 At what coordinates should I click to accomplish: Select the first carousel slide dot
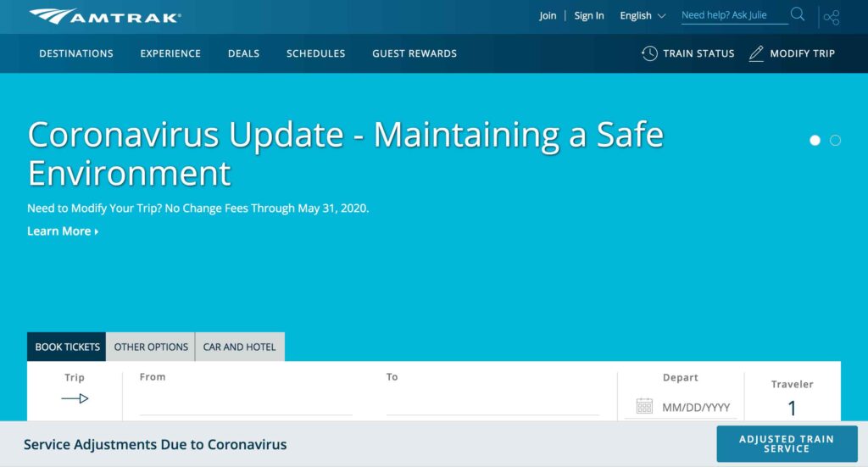[815, 141]
